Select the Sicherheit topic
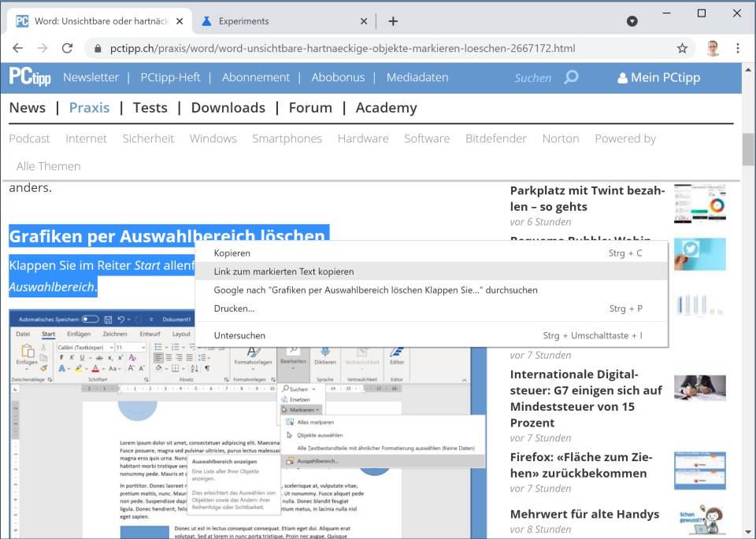This screenshot has width=756, height=539. click(x=148, y=138)
